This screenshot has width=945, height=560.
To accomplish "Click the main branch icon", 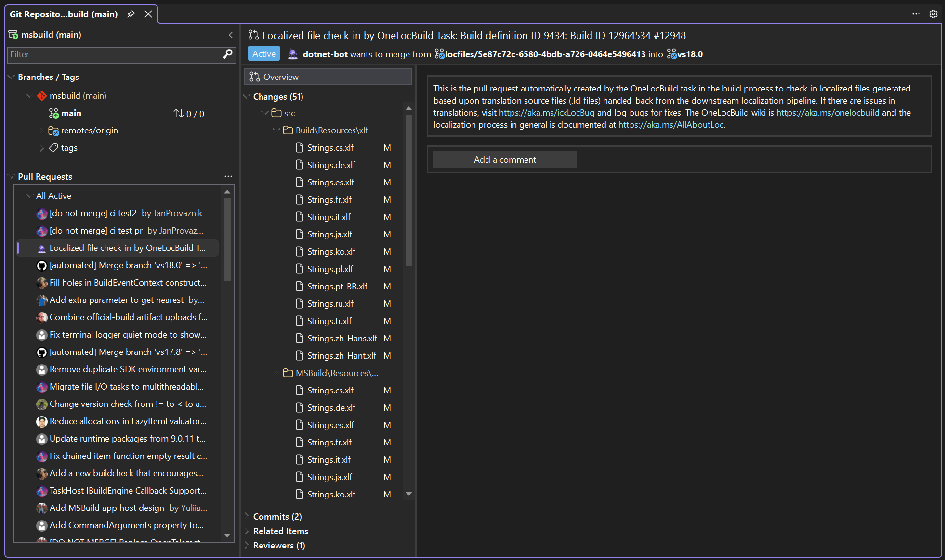I will (x=54, y=113).
